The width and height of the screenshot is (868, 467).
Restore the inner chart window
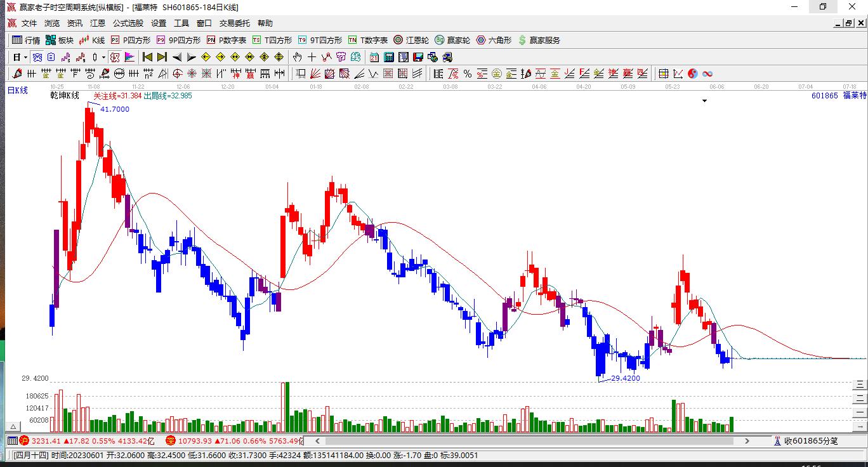848,23
